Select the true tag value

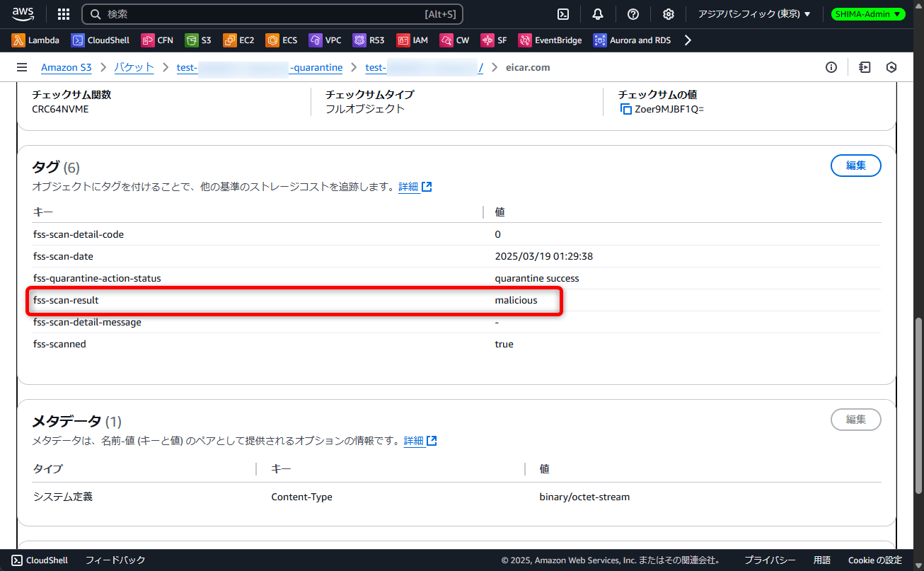pos(504,344)
